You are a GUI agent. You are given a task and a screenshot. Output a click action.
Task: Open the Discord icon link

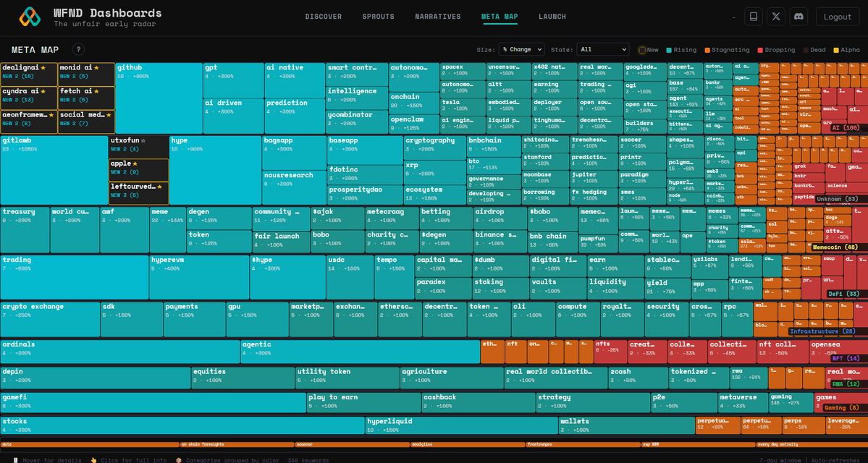point(799,17)
